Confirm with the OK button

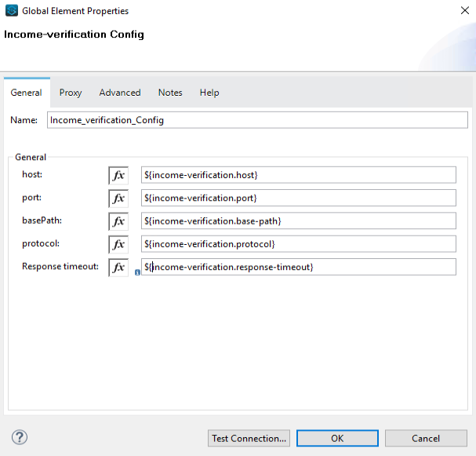[337, 438]
